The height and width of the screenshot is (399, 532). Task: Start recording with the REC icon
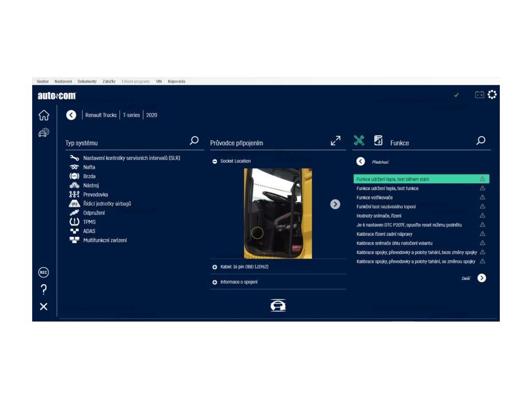tap(44, 272)
